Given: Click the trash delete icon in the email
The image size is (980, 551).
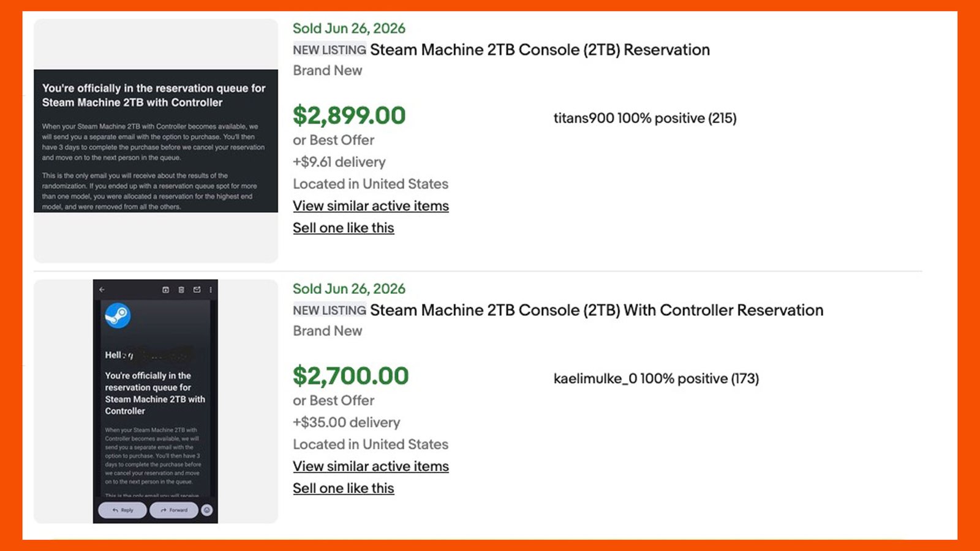Looking at the screenshot, I should click(181, 290).
